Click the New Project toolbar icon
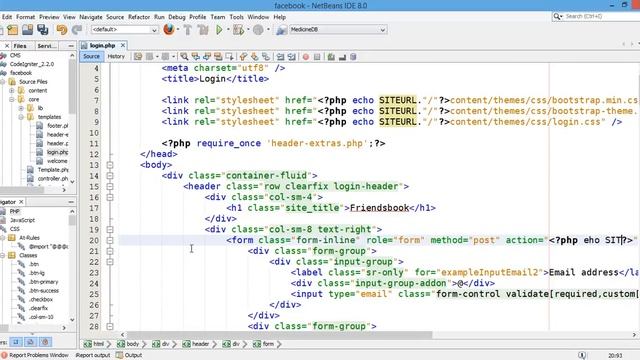The height and width of the screenshot is (360, 640). tap(12, 30)
